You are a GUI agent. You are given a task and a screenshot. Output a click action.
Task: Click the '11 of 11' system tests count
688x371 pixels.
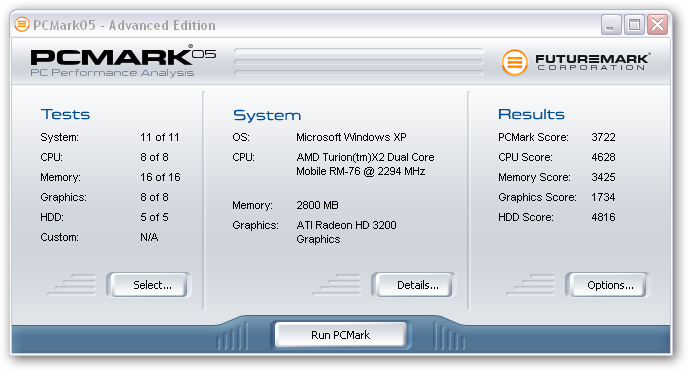point(160,137)
